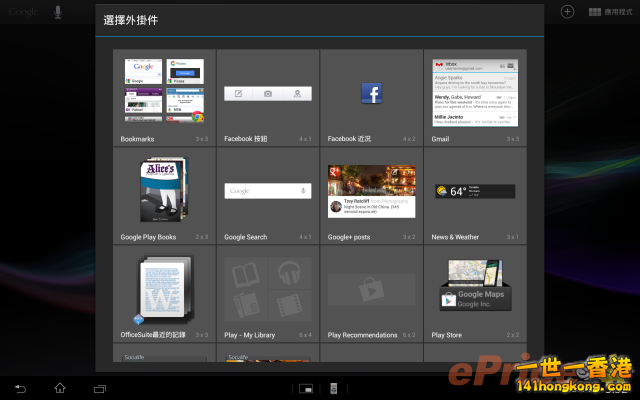The image size is (640, 400).
Task: Tap the voice search microphone at top left
Action: (58, 12)
